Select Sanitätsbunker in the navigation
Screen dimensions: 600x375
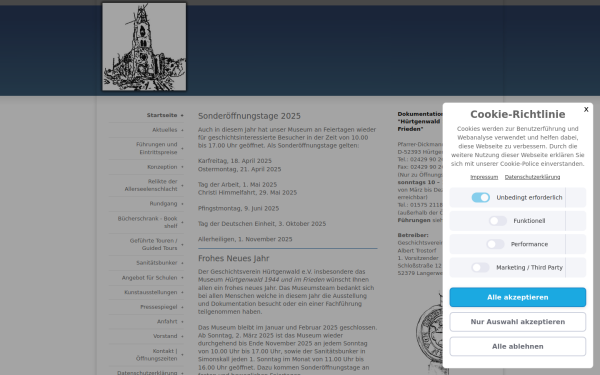click(x=157, y=263)
